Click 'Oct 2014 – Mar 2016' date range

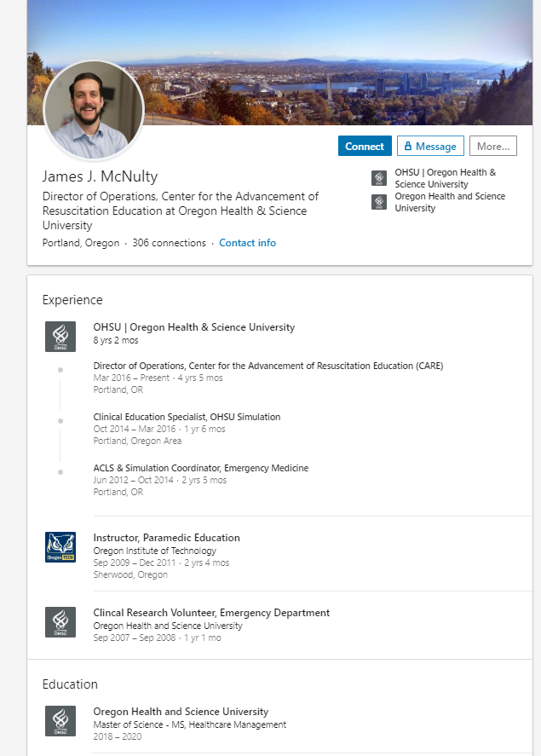tap(135, 429)
